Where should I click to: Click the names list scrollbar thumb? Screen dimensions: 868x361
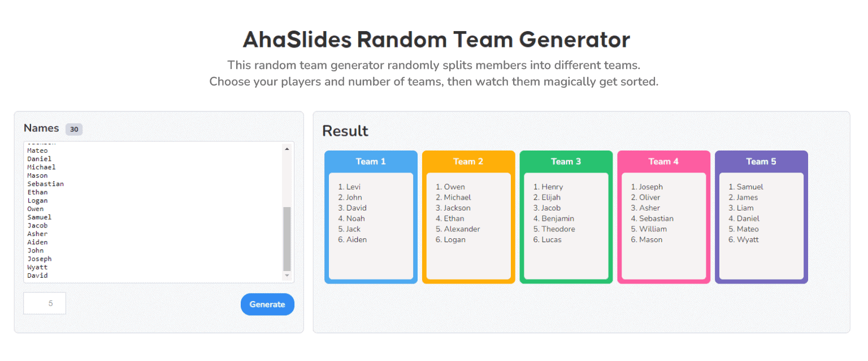click(287, 239)
